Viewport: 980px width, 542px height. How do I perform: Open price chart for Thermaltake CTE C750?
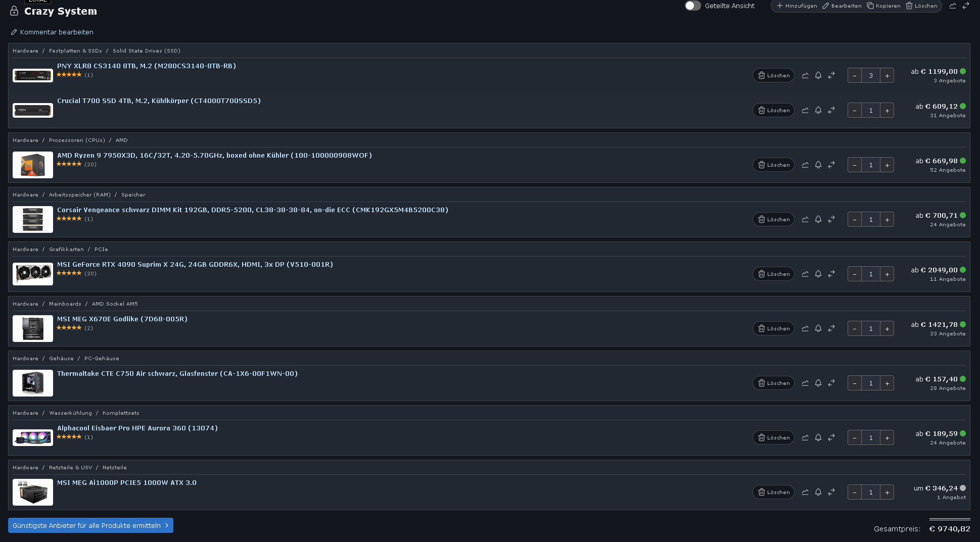[805, 383]
